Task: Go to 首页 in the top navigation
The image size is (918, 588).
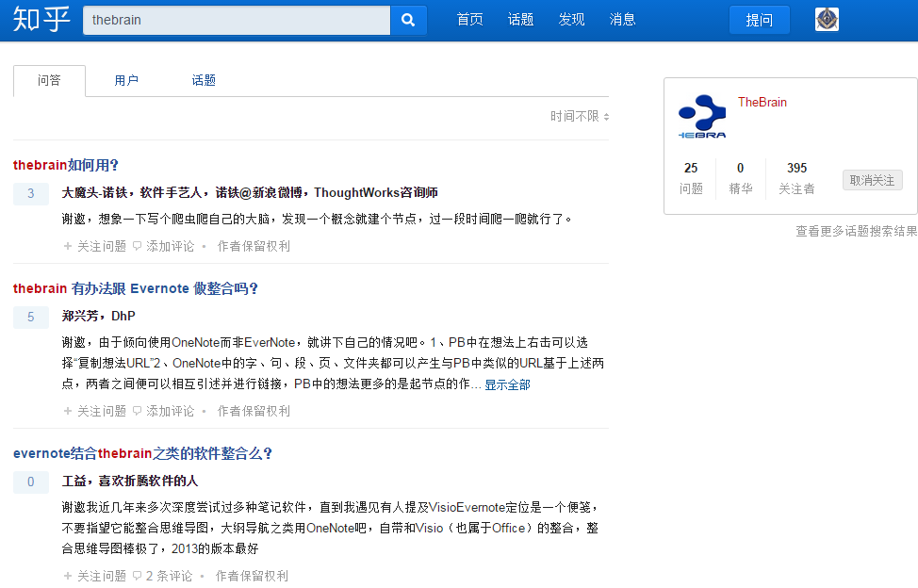Action: point(469,20)
